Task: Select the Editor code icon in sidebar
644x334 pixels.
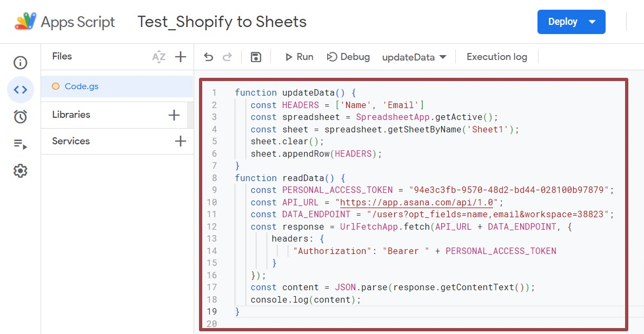Action: tap(20, 90)
